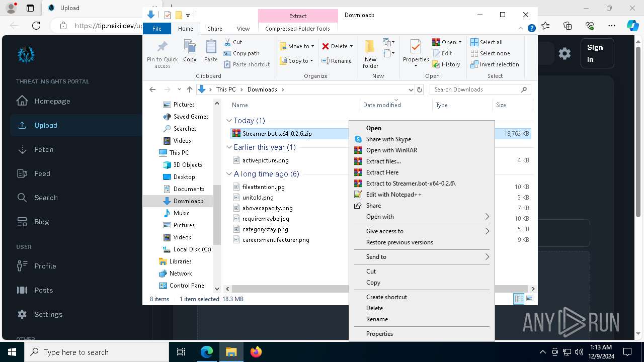
Task: Open Microsoft Edge from the taskbar
Action: [x=207, y=352]
